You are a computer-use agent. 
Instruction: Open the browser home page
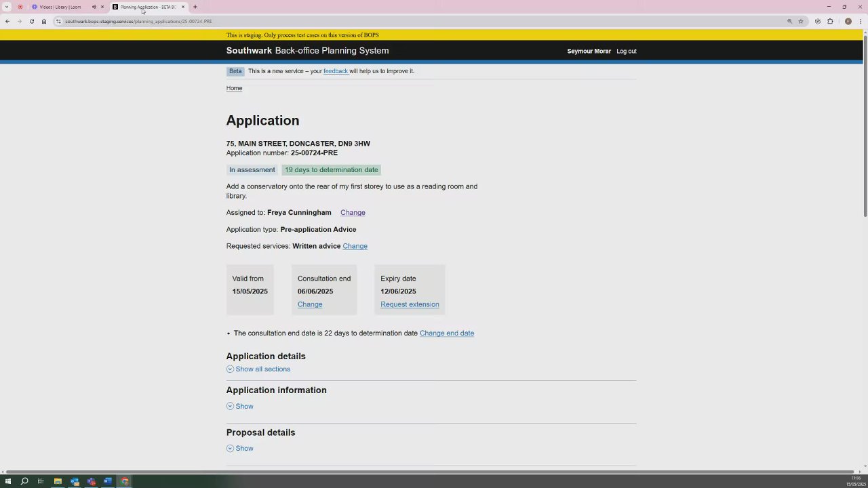44,22
